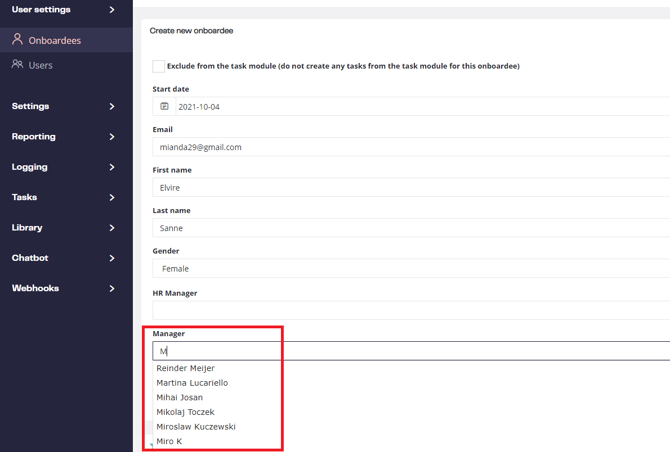Select Miroslaw Kuczewski from the suggestions

click(x=196, y=427)
